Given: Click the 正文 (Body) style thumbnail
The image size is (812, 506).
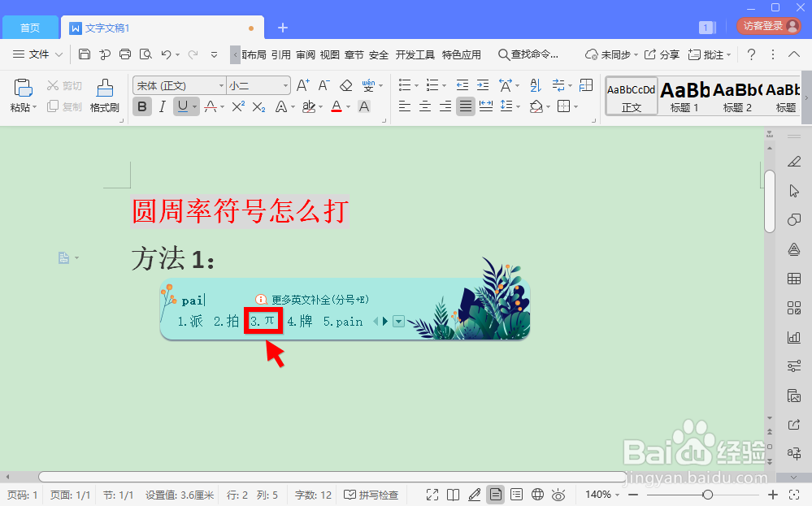Looking at the screenshot, I should [631, 96].
